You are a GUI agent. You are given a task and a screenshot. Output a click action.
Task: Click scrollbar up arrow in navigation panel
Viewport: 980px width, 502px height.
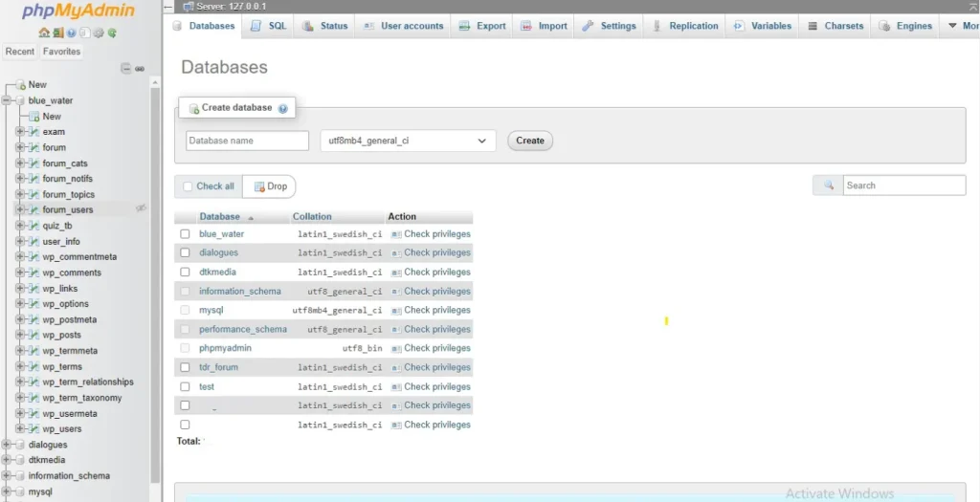point(156,82)
